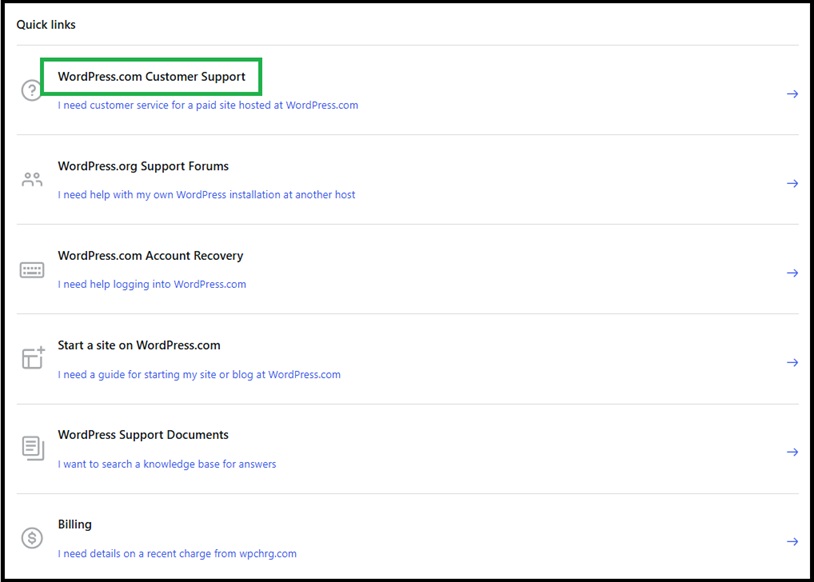Screen dimensions: 814x582
Task: Click the arrow in the Support Documents row
Action: click(792, 452)
